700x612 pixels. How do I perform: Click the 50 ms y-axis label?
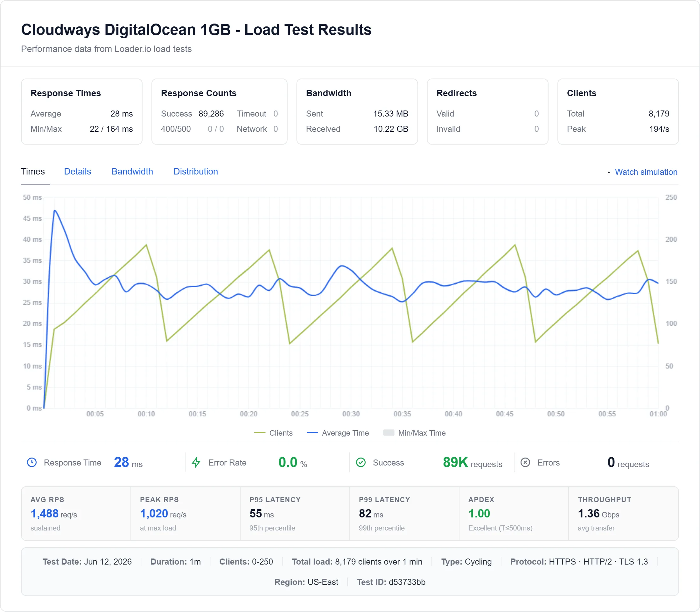[x=32, y=197]
